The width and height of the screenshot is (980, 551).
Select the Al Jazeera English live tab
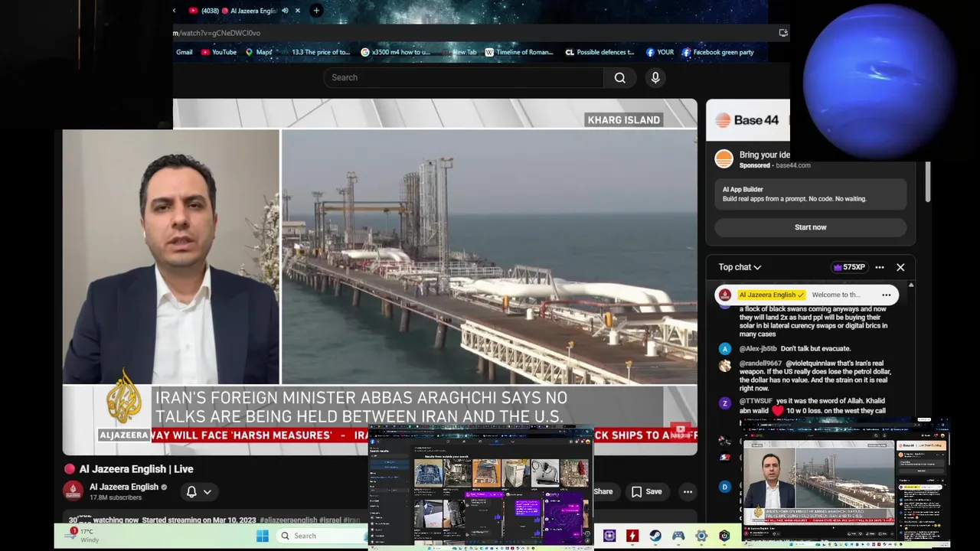[x=239, y=11]
